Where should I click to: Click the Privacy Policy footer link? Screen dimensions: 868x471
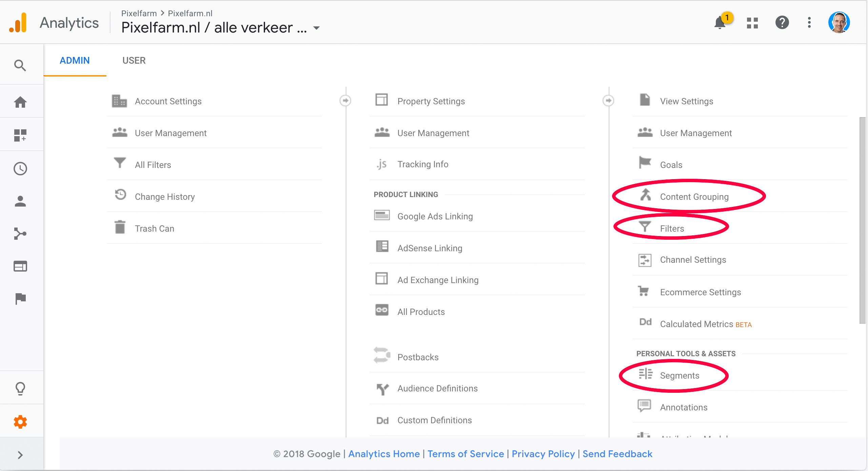[x=543, y=454]
